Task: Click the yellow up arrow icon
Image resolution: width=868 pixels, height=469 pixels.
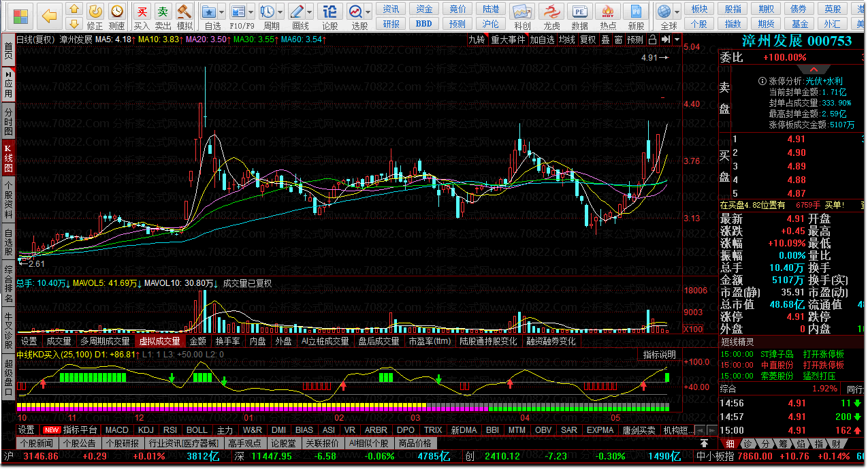Action: tap(75, 9)
